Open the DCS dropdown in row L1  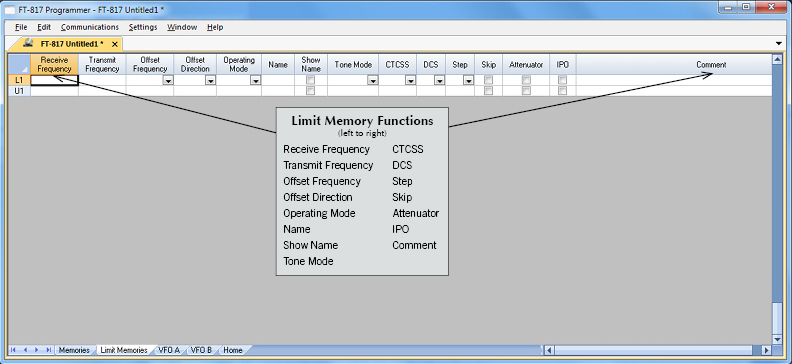pyautogui.click(x=439, y=80)
